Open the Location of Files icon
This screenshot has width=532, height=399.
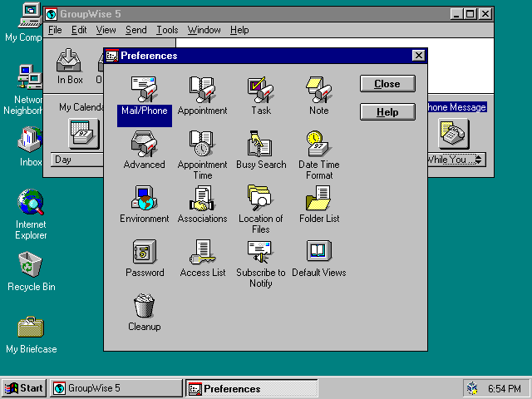(x=260, y=198)
